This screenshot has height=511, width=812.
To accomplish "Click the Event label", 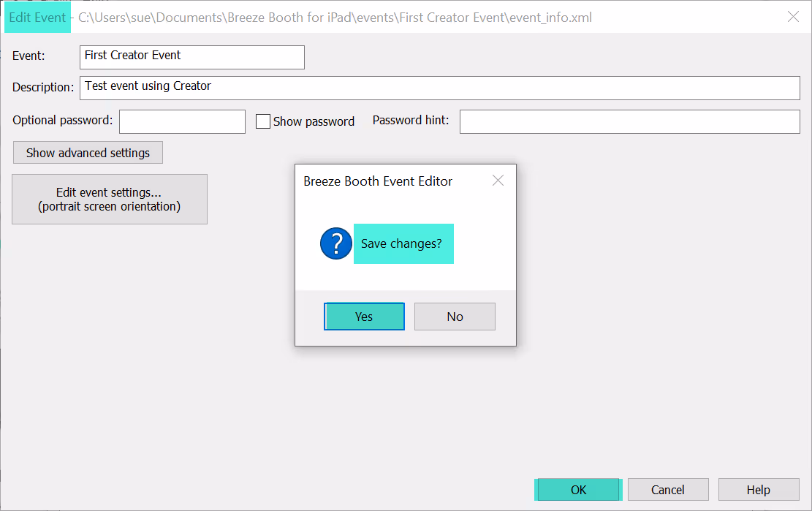I will pyautogui.click(x=29, y=56).
